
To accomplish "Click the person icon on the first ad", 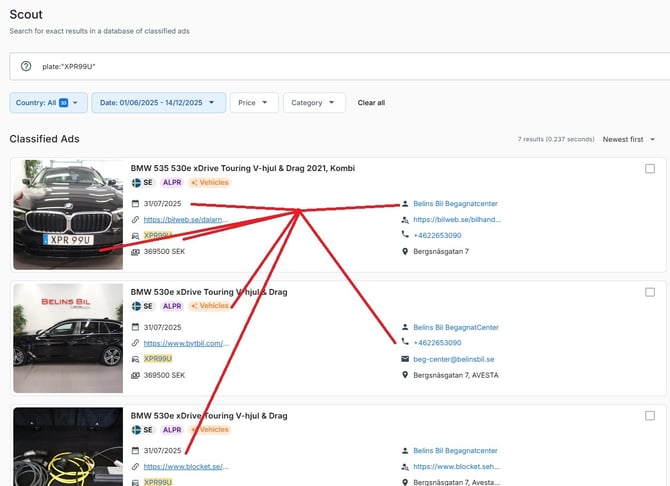I will pos(405,203).
